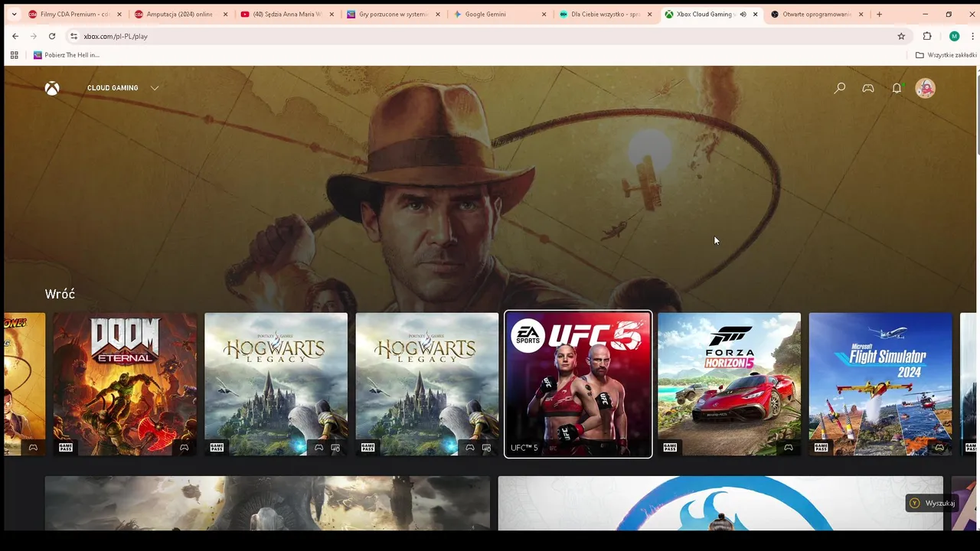This screenshot has height=551, width=980.
Task: Bookmark this page with the star icon
Action: (901, 36)
